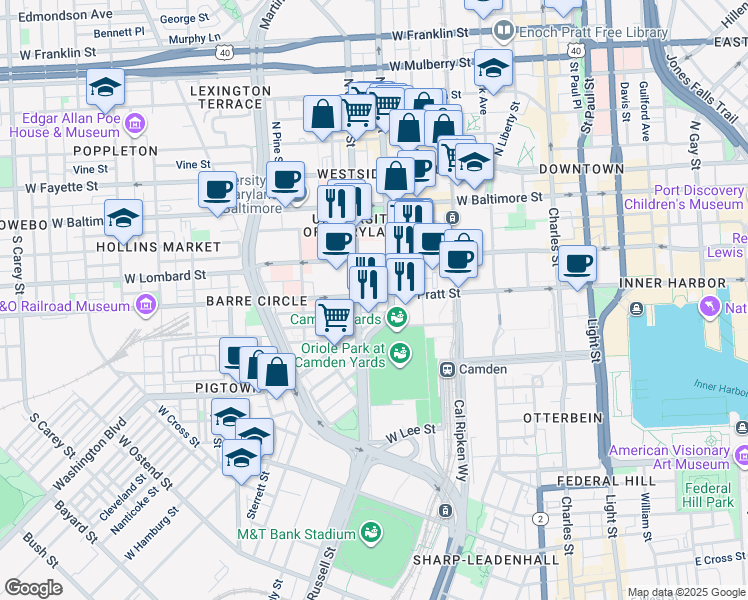
Task: Open the American Visionary Art Museum label
Action: [x=669, y=457]
